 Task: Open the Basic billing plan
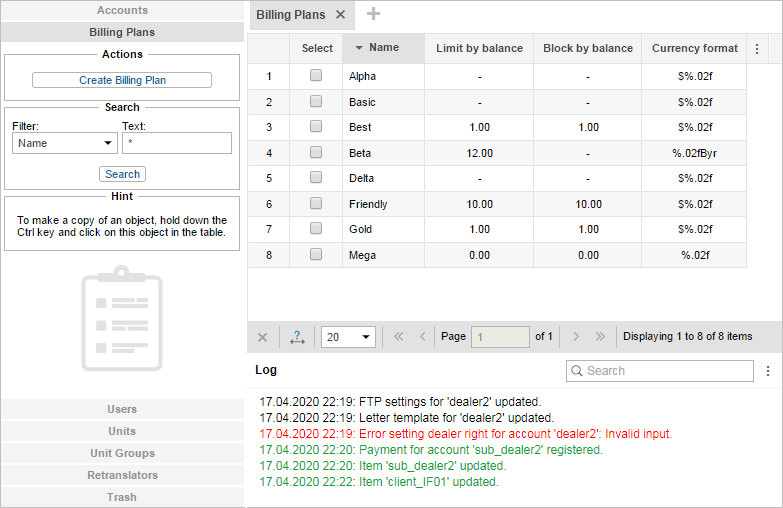362,102
